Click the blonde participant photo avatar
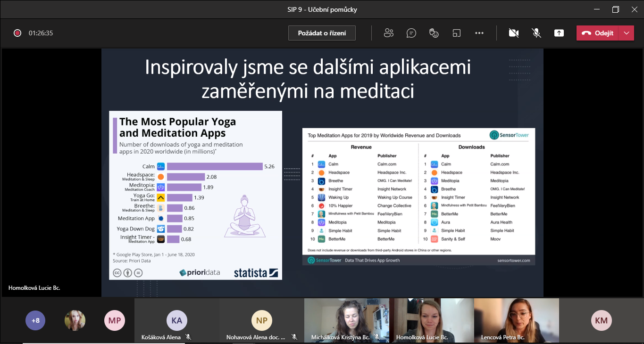Screen dimensions: 644x344 (x=75, y=320)
